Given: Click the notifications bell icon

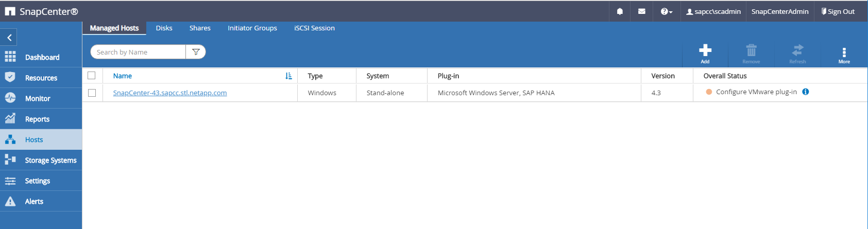Looking at the screenshot, I should click(620, 11).
